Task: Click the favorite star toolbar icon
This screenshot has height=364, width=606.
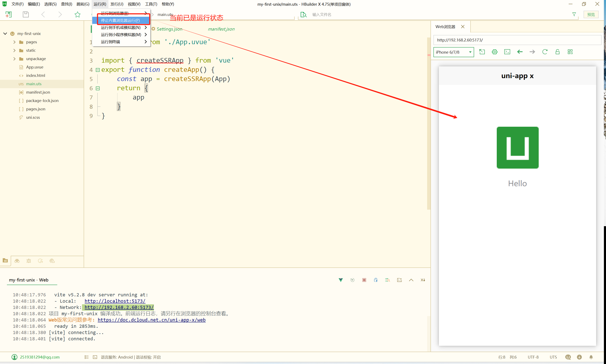Action: [77, 14]
